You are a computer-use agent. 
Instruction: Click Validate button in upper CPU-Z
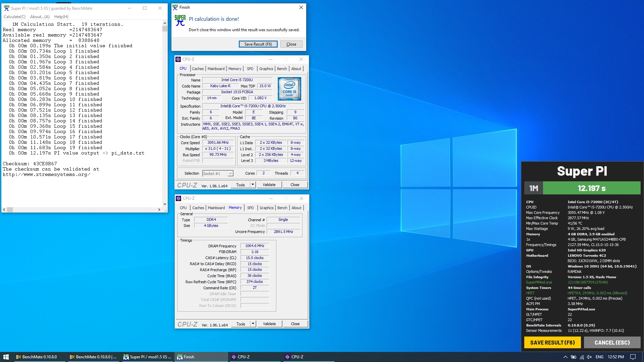269,185
